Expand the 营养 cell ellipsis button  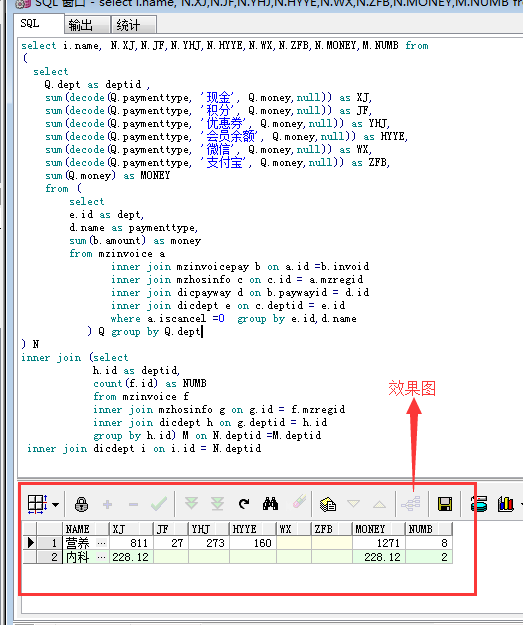(x=102, y=543)
